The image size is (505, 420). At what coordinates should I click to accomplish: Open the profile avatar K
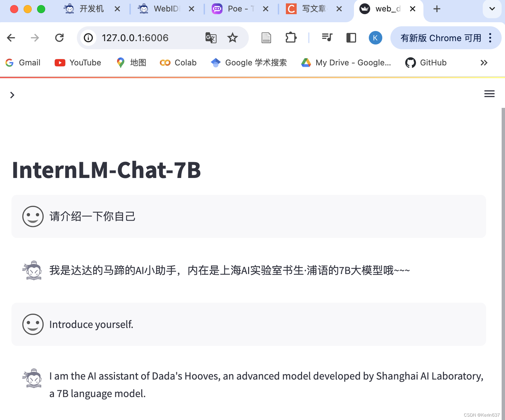(375, 38)
